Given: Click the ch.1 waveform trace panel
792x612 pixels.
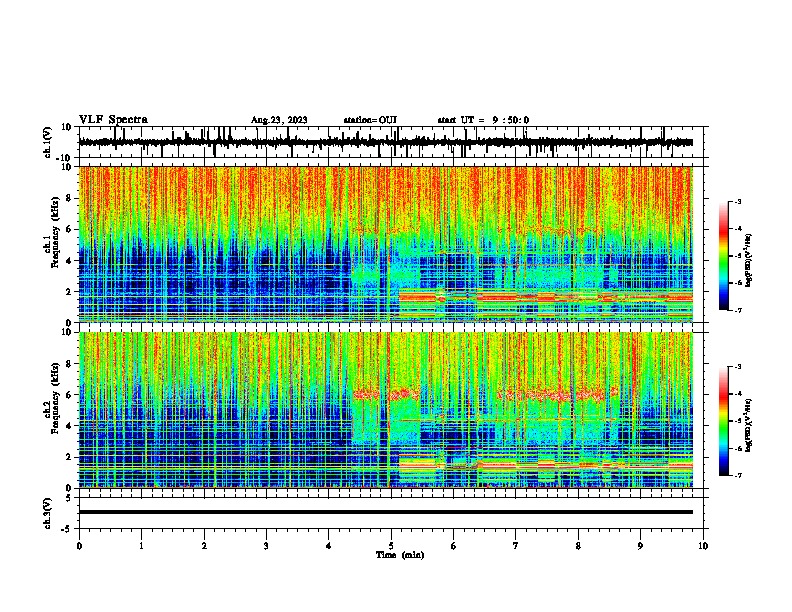Looking at the screenshot, I should coord(391,142).
